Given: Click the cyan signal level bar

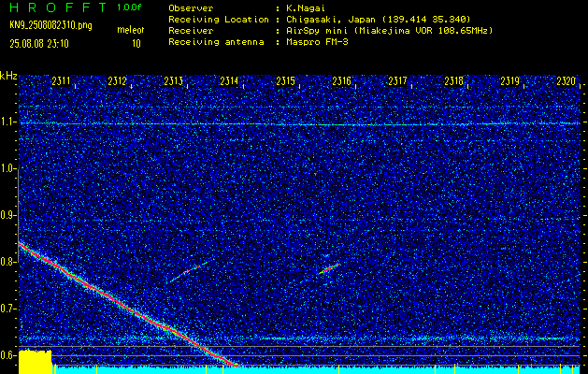Looking at the screenshot, I should point(318,370).
